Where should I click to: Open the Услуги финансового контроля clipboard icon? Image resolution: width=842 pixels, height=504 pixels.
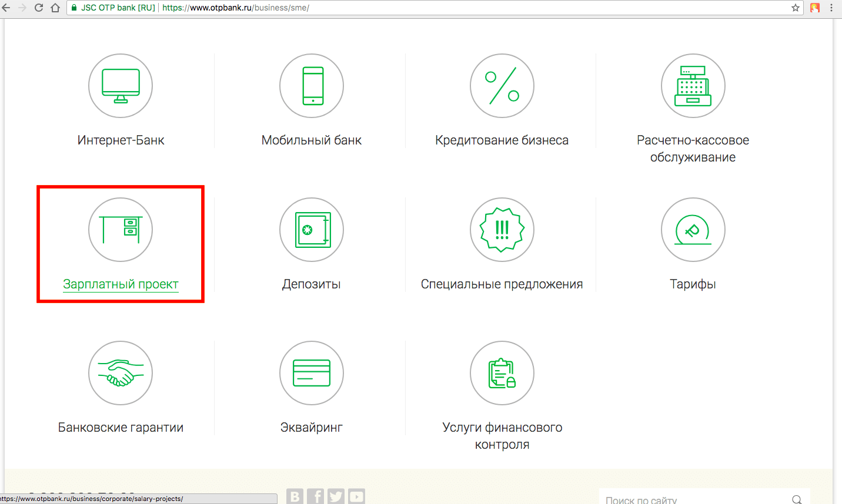[502, 373]
